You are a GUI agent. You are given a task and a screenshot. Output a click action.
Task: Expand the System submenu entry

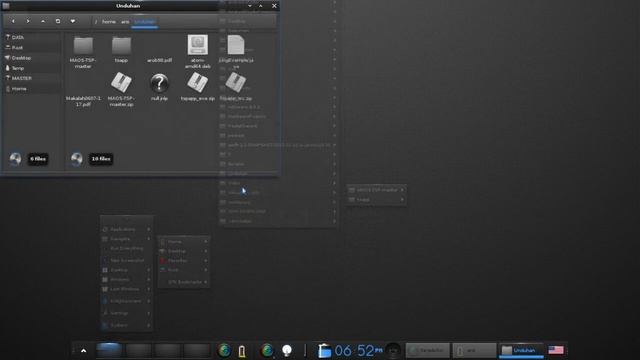click(x=127, y=325)
